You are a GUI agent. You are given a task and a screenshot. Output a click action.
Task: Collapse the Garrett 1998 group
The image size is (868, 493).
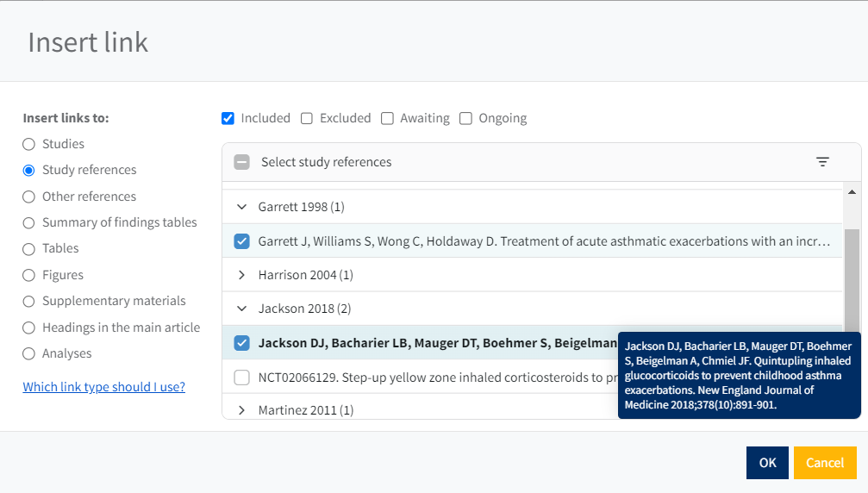coord(242,207)
